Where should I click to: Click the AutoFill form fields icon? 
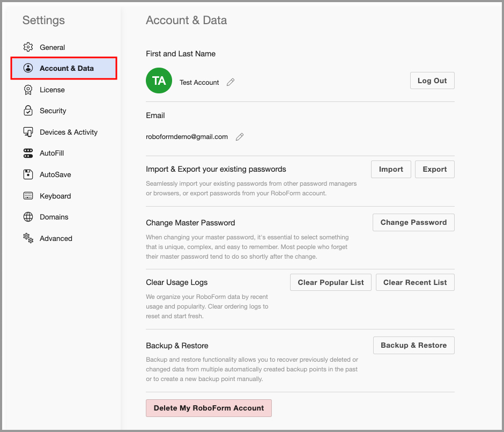28,153
